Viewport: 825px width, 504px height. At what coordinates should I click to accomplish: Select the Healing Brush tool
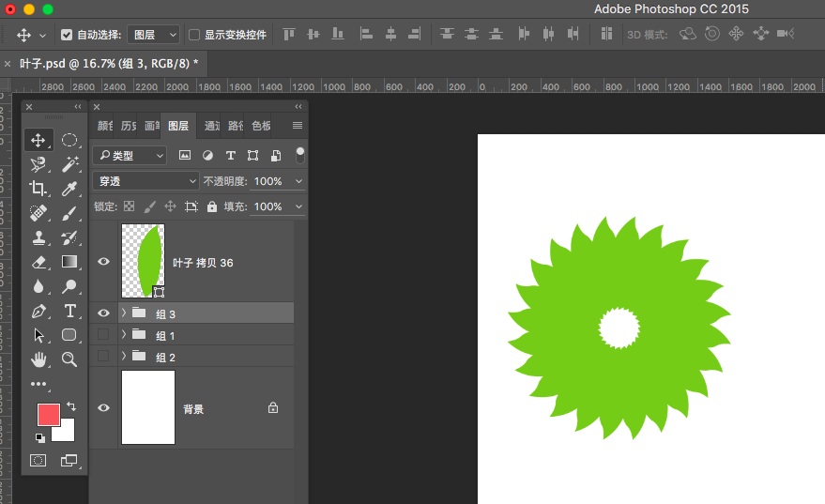pos(38,213)
